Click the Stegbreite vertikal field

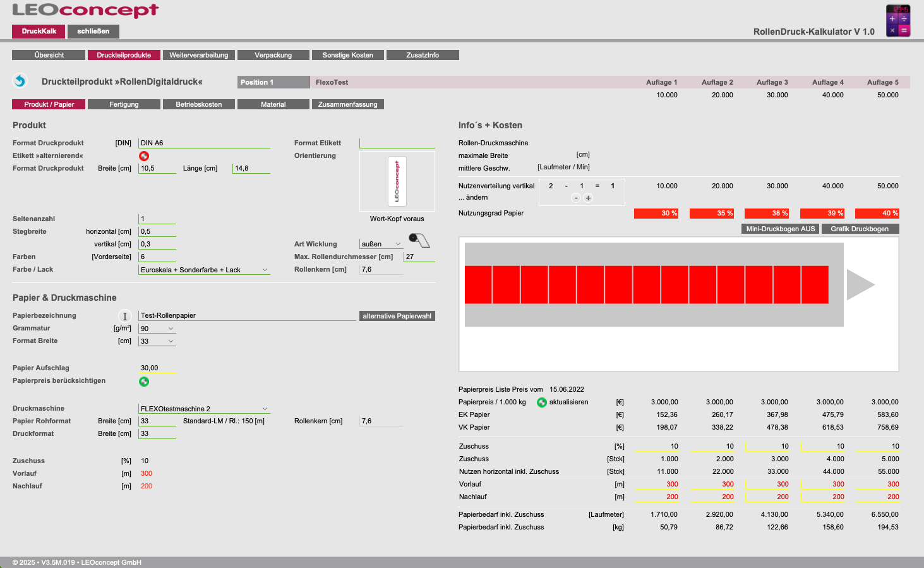click(157, 244)
